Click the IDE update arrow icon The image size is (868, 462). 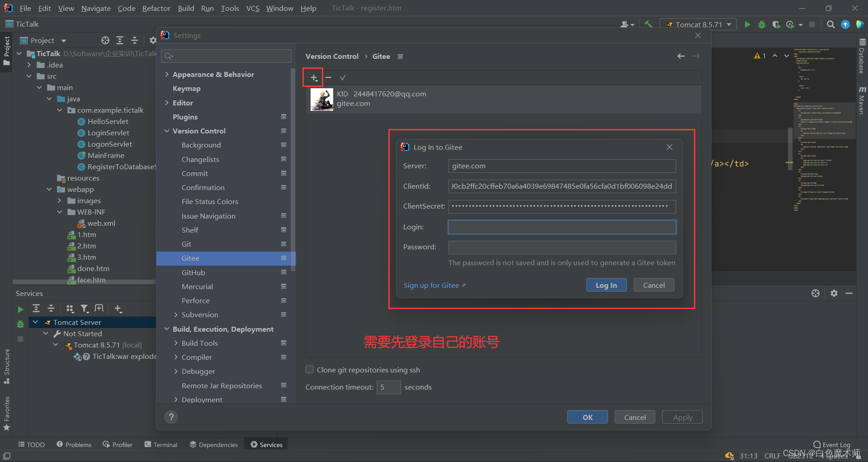tap(845, 24)
